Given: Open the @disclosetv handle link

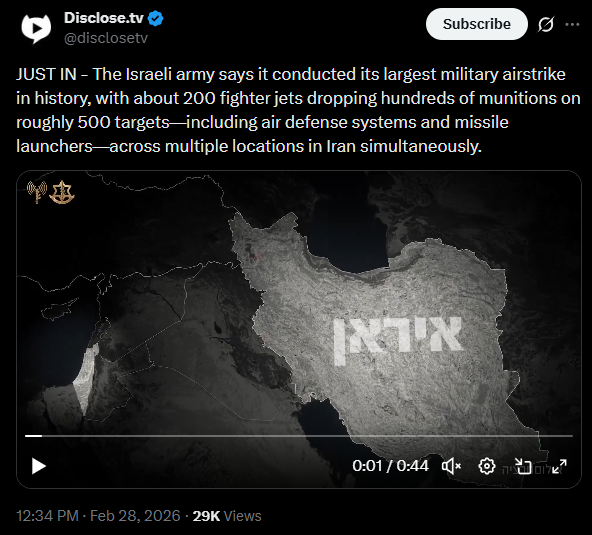Looking at the screenshot, I should click(106, 38).
